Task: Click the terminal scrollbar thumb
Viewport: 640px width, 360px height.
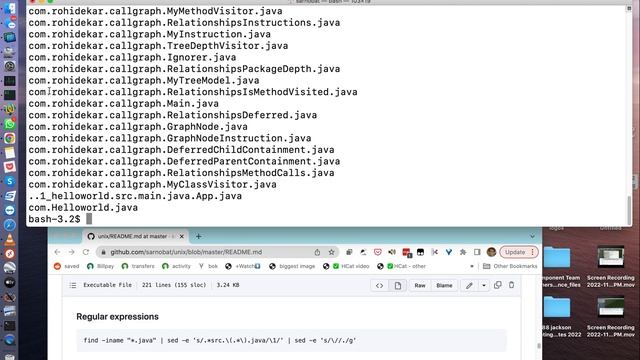Action: 629,209
